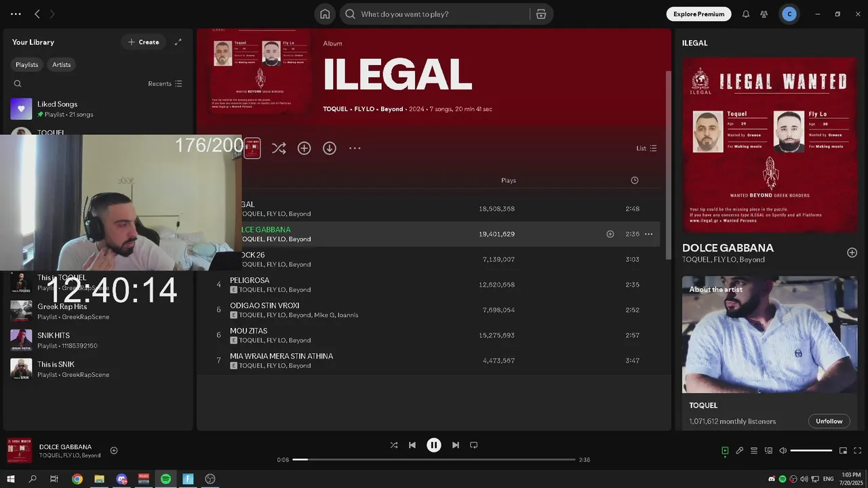Skip to the previous track
The image size is (868, 488).
pos(412,445)
